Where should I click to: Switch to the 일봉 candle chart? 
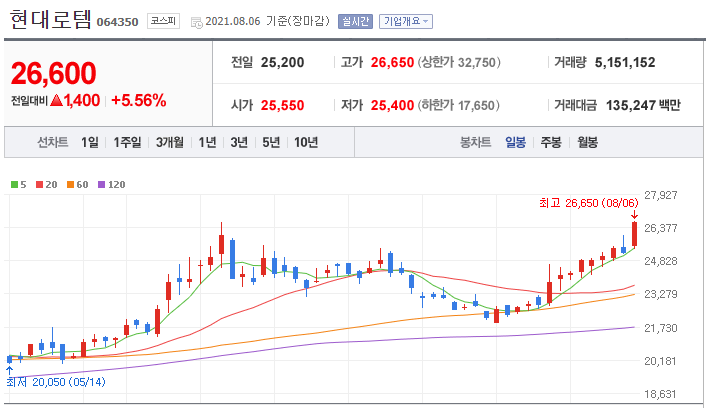click(x=516, y=142)
